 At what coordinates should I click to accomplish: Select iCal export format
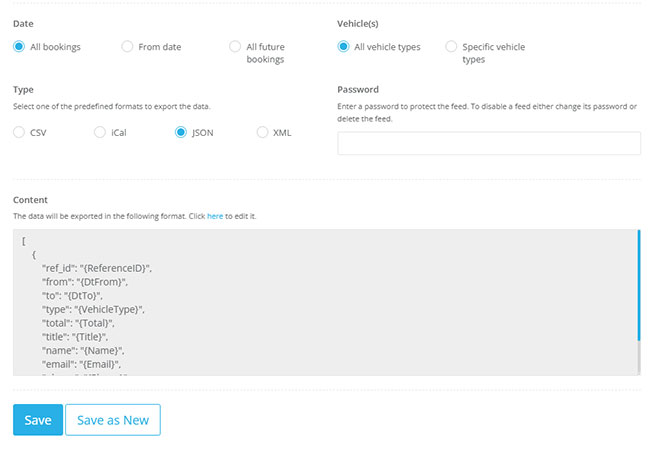tap(100, 132)
